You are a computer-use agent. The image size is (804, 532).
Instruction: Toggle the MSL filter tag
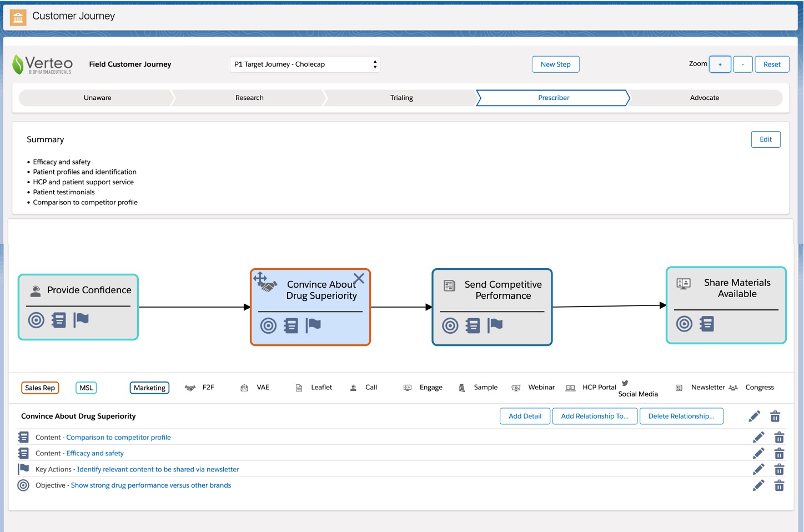click(86, 388)
